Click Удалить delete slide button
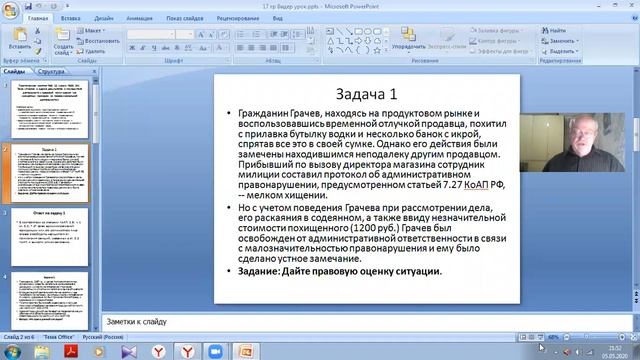 point(91,51)
